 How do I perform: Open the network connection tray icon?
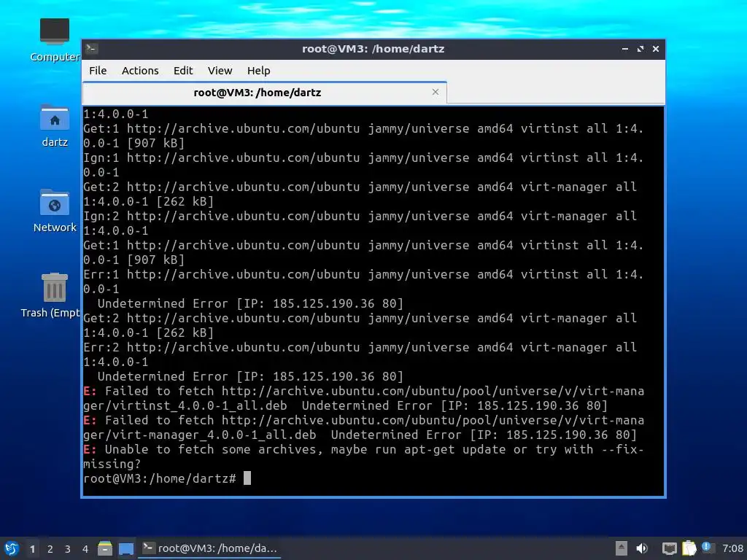(670, 548)
